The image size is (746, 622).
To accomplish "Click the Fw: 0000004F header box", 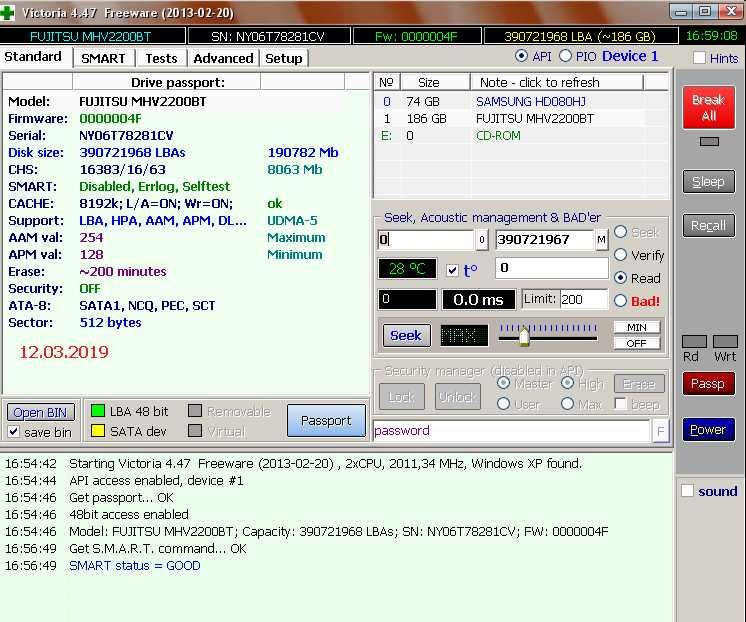I will click(416, 36).
